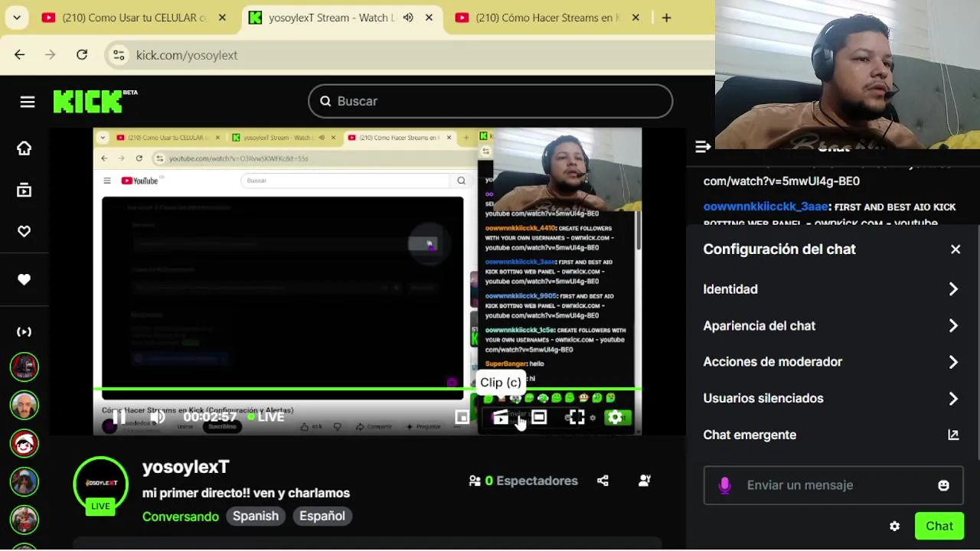Open Following with the outline heart icon

point(24,231)
